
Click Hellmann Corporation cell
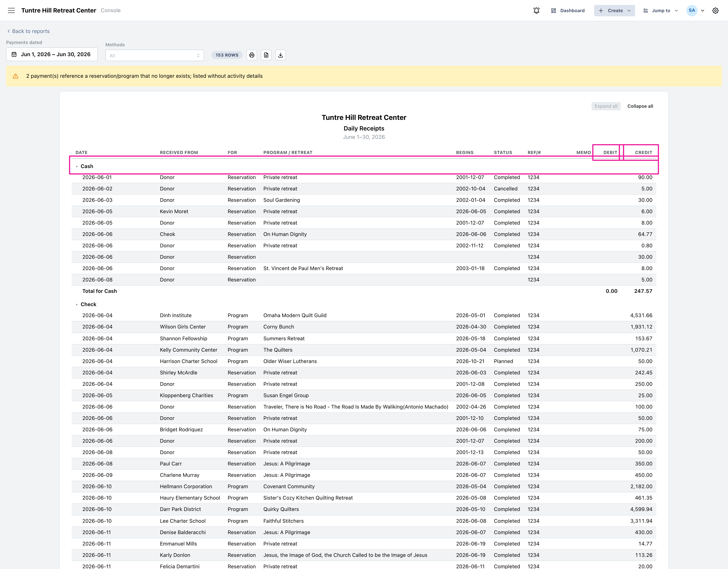click(x=186, y=487)
